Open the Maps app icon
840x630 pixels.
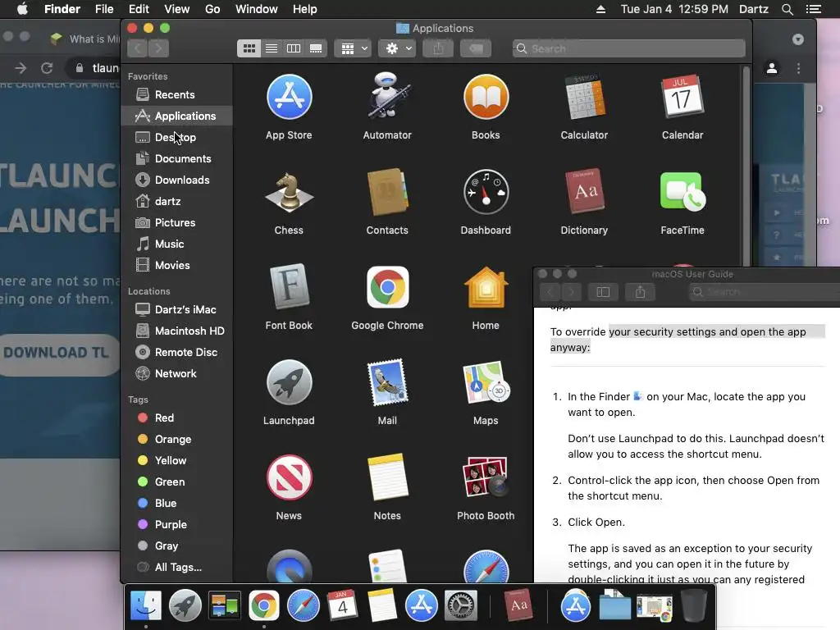pos(486,382)
